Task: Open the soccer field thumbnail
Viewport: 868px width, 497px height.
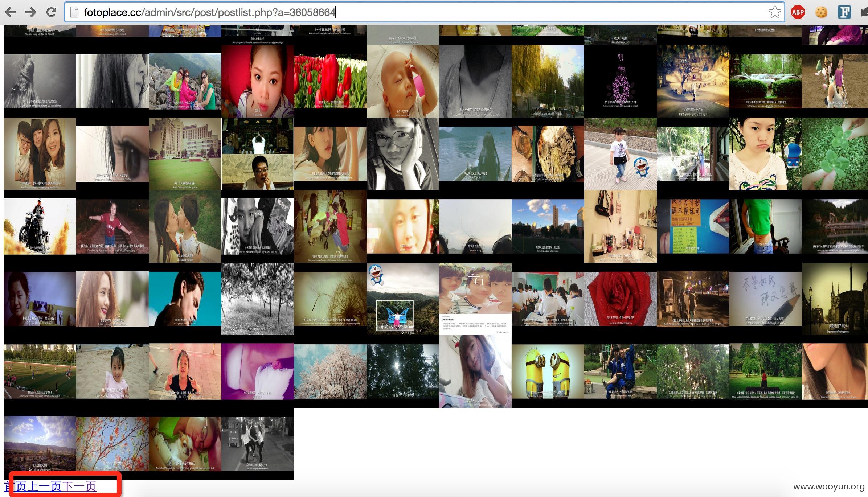Action: (x=40, y=371)
